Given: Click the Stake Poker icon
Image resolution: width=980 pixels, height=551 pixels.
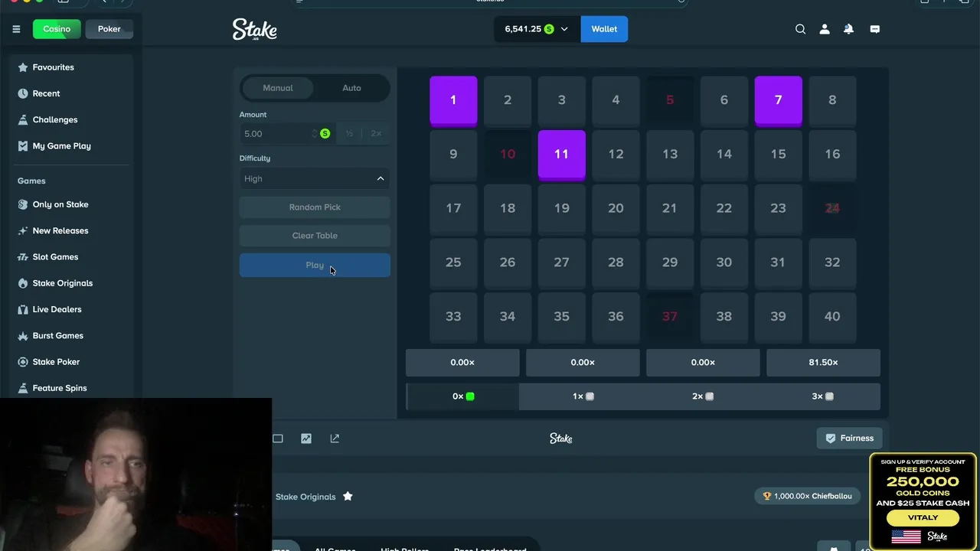Looking at the screenshot, I should coord(23,362).
